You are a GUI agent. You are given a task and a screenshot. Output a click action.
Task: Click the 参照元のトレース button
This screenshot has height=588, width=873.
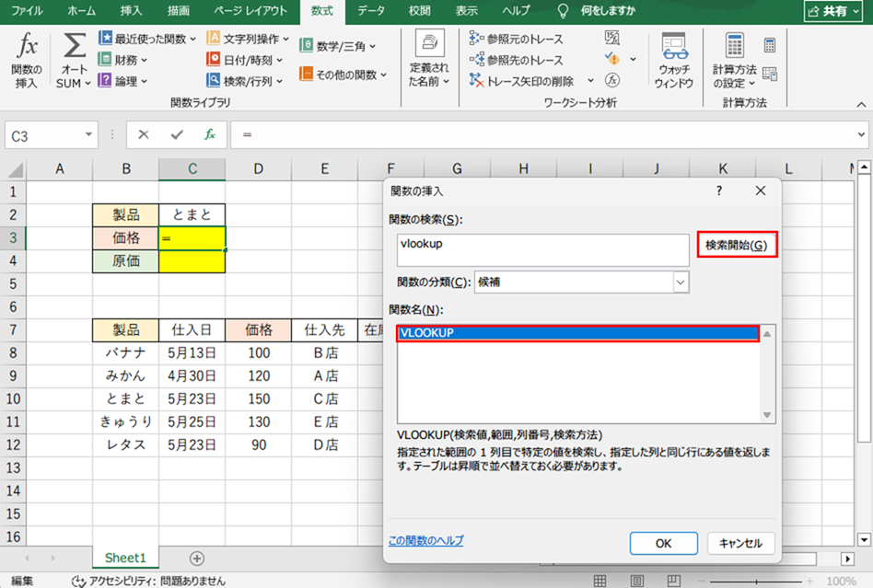(517, 39)
